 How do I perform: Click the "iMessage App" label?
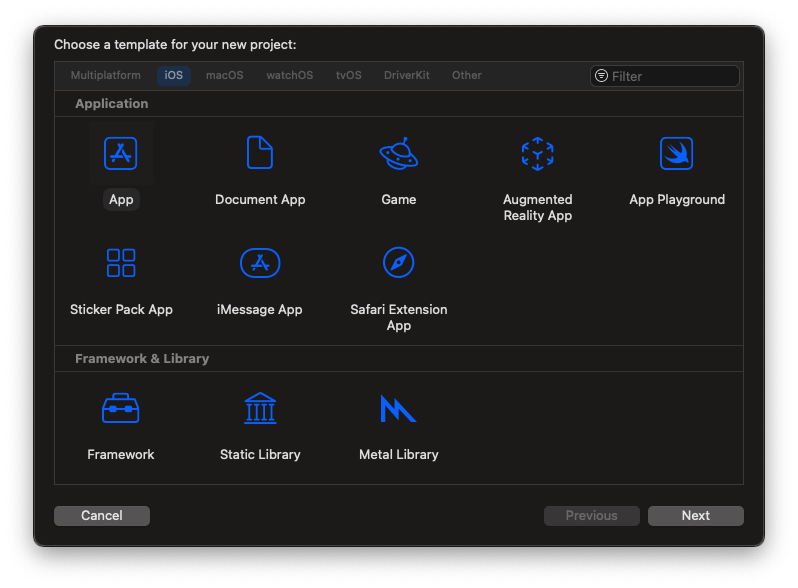260,310
